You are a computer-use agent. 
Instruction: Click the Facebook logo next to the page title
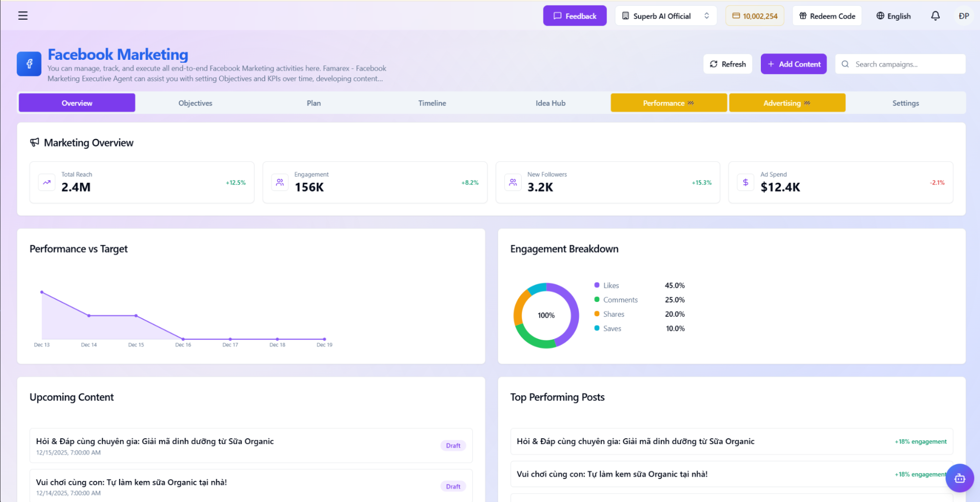(x=29, y=64)
